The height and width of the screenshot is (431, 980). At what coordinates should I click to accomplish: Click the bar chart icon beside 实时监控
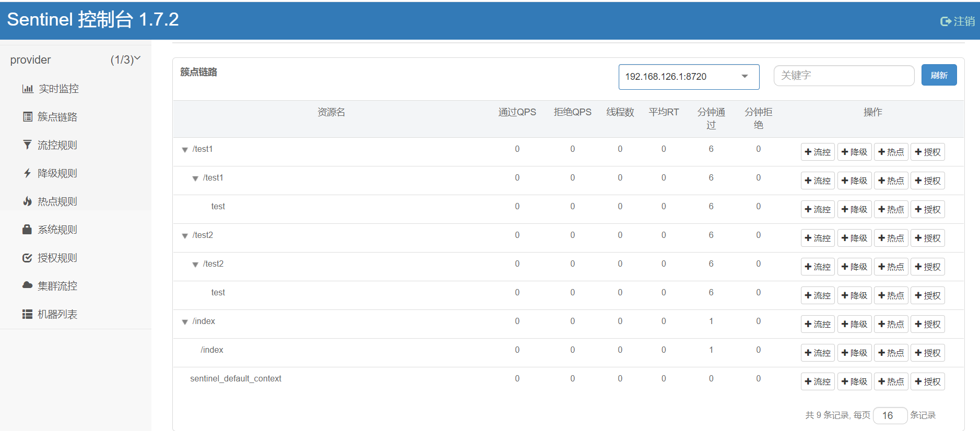pos(28,89)
